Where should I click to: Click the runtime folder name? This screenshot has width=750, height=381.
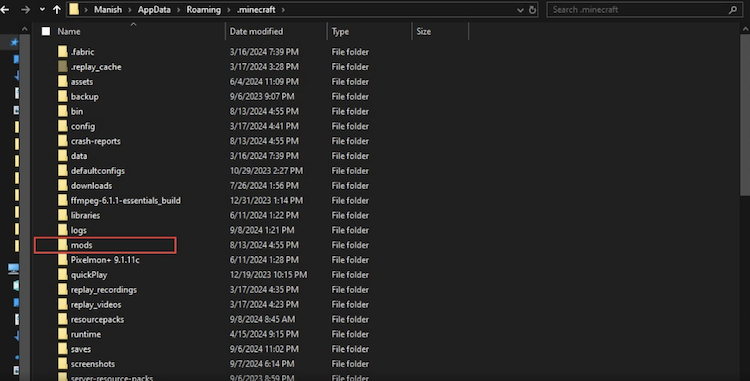(86, 334)
